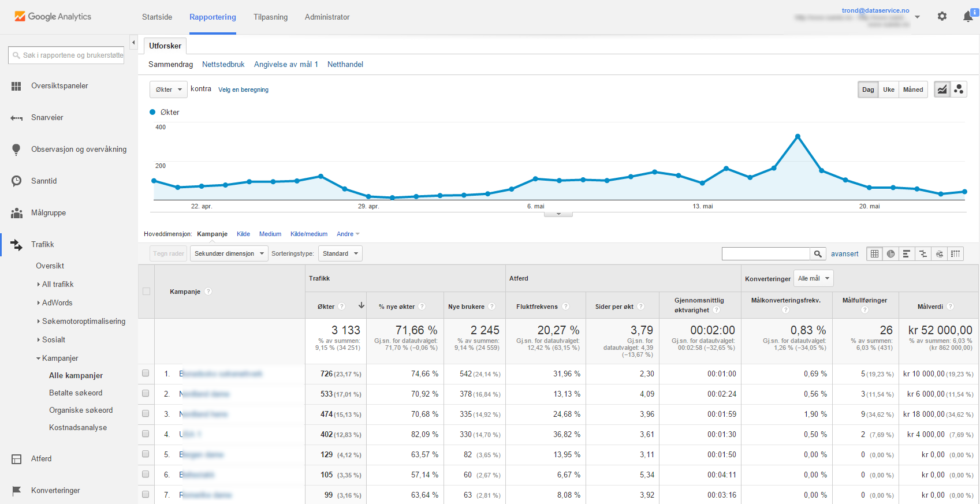
Task: Switch to Angivelse av mål 1 tab
Action: [x=286, y=65]
